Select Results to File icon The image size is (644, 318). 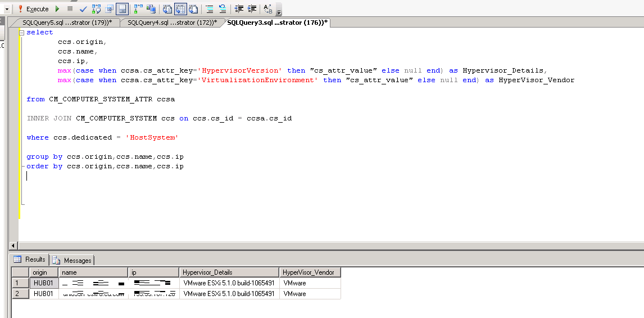point(193,8)
